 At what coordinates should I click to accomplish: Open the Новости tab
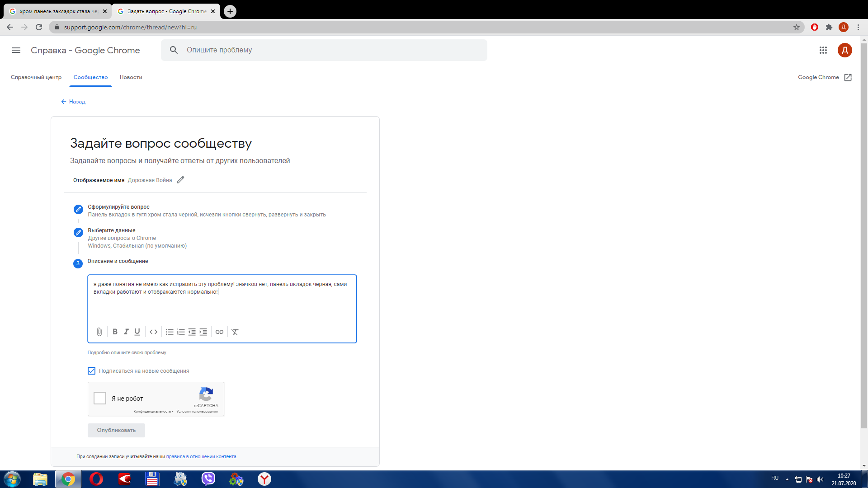point(130,76)
